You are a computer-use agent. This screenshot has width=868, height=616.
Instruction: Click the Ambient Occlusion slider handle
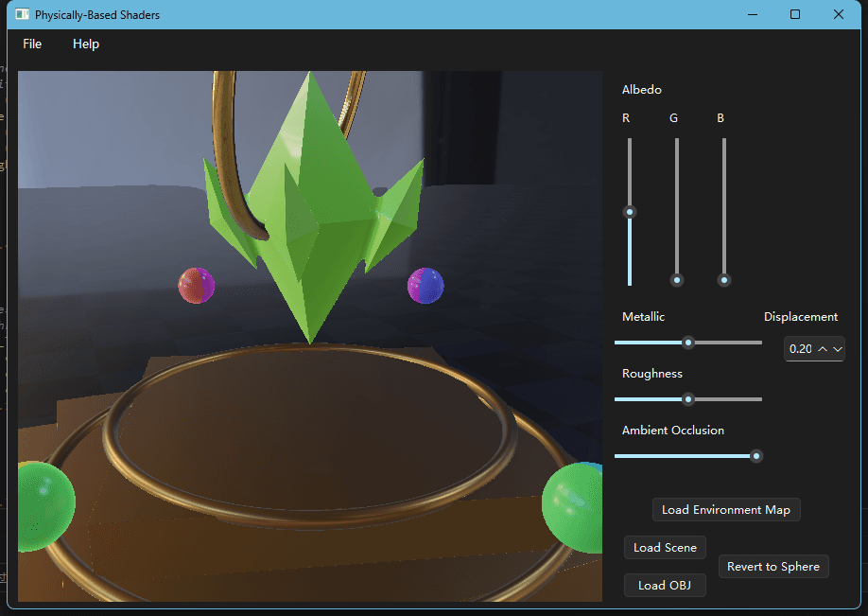(756, 456)
